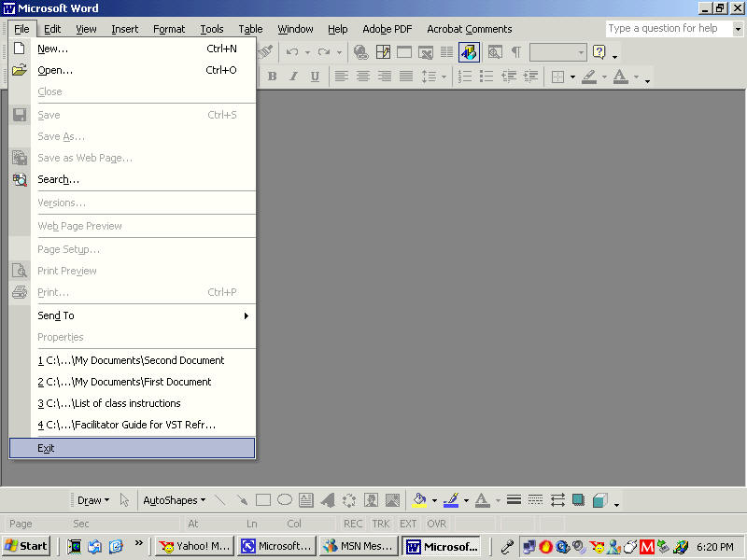Open recent file Second Document

[133, 360]
